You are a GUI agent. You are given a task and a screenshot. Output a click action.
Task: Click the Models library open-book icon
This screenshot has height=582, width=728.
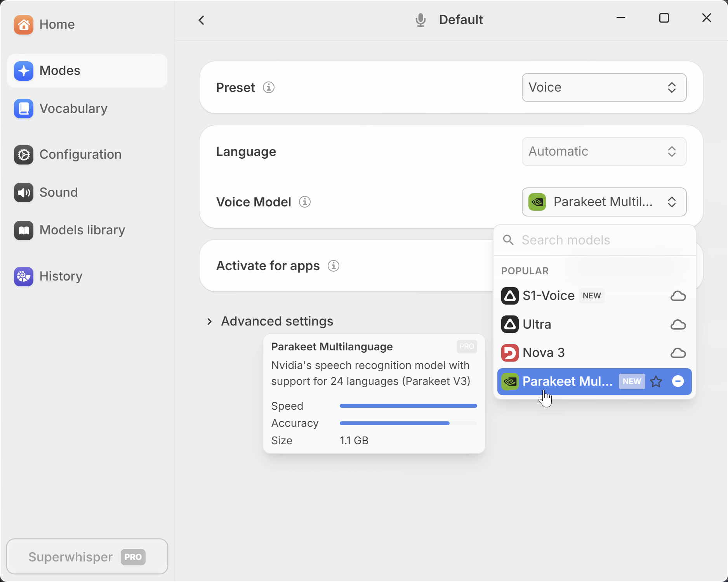click(24, 230)
